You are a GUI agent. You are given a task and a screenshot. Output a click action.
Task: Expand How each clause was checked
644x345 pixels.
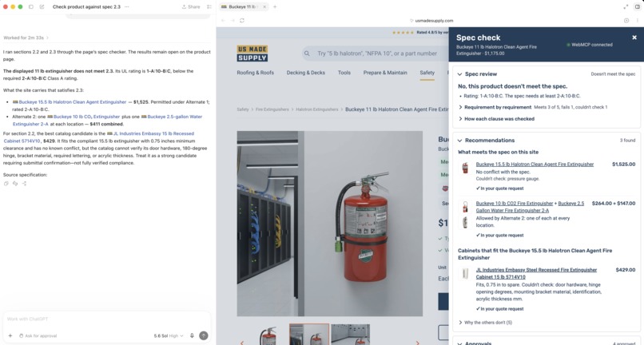point(496,119)
